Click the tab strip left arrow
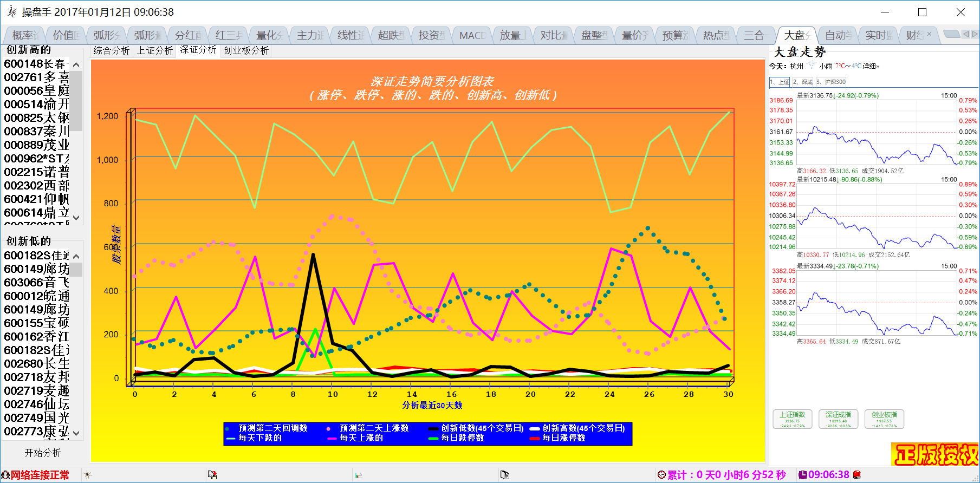Image resolution: width=980 pixels, height=483 pixels. 965,34
